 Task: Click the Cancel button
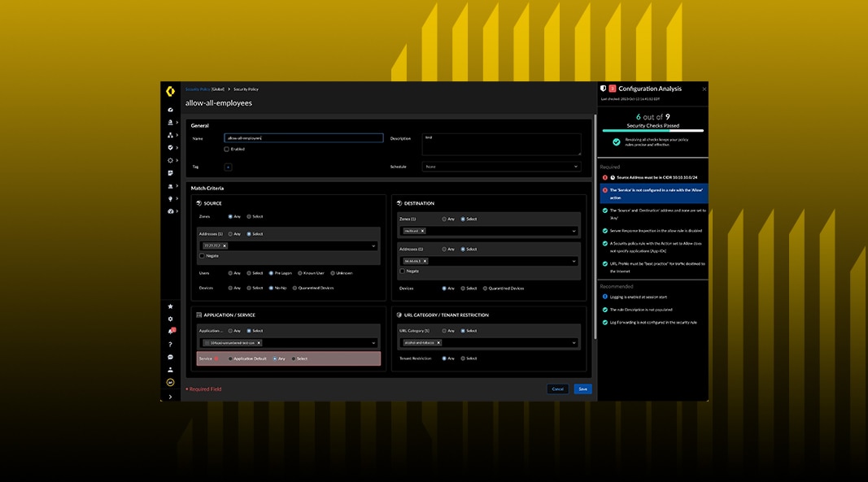[x=557, y=389]
